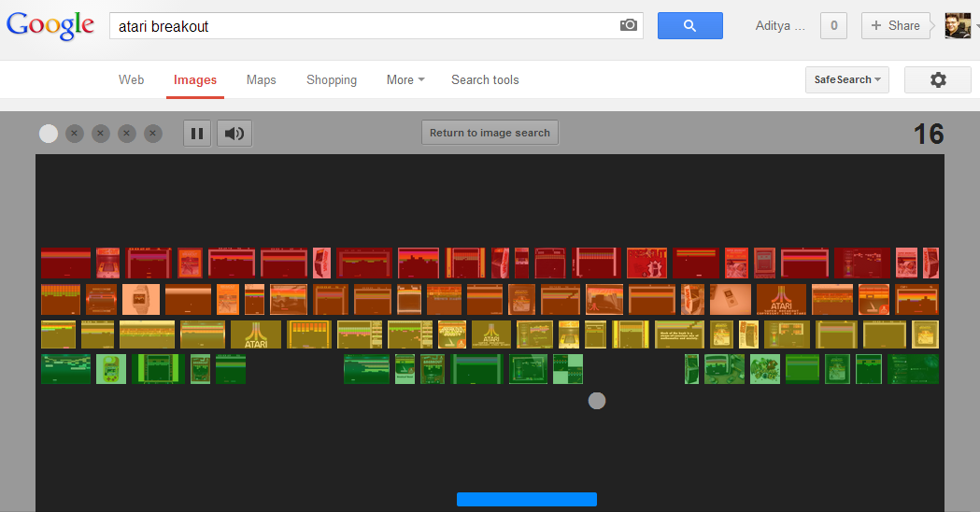Mute the game sound
Screen dimensions: 980x512
pos(234,134)
